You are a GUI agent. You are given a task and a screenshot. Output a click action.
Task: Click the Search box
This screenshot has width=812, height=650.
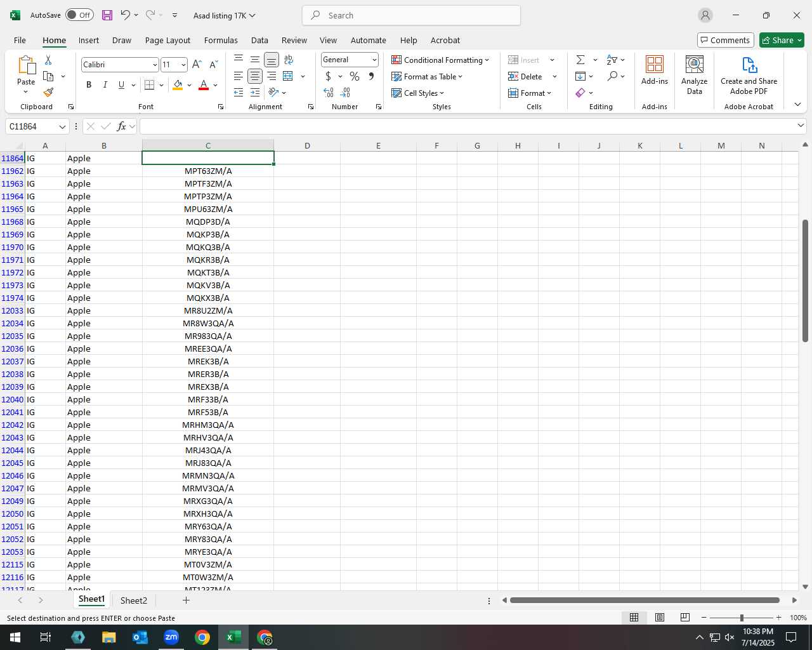[411, 15]
